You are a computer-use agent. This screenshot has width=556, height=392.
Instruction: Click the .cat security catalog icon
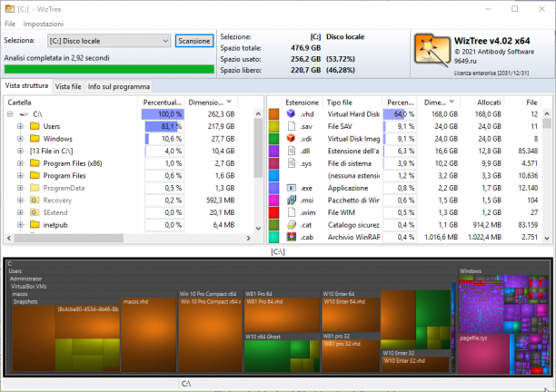point(291,224)
